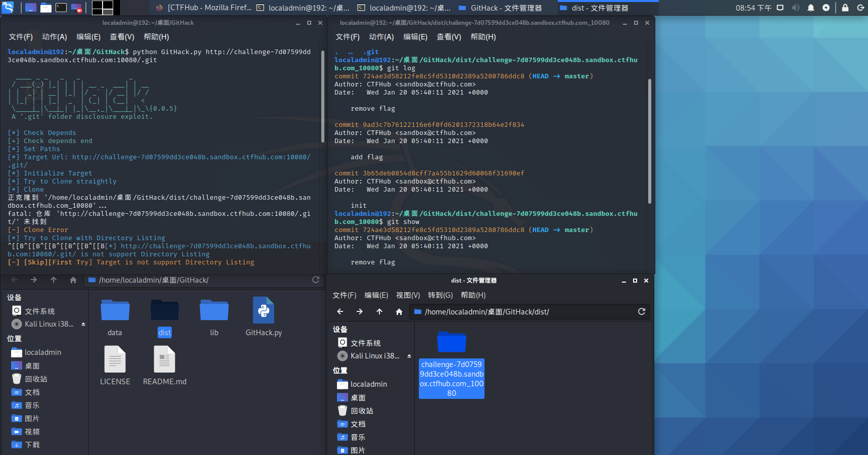This screenshot has height=455, width=868.
Task: Reload the dist file manager view
Action: coord(642,311)
